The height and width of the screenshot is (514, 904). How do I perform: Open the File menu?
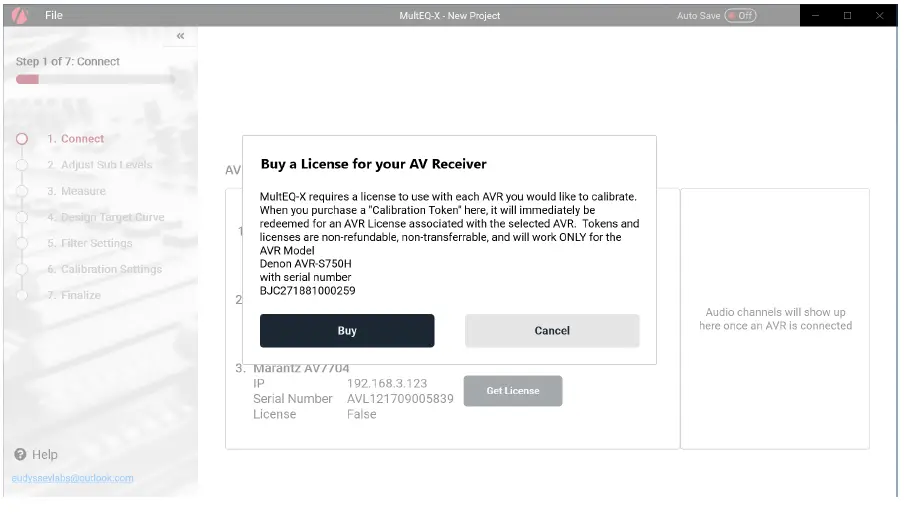coord(54,16)
